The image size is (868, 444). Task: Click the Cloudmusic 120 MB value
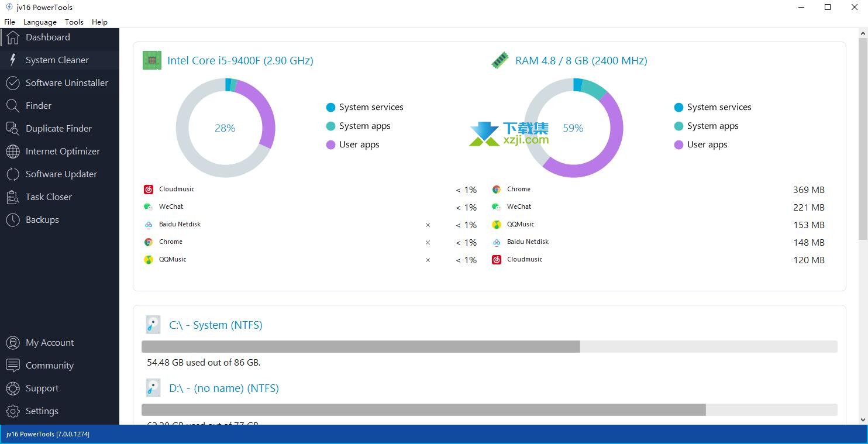coord(809,260)
